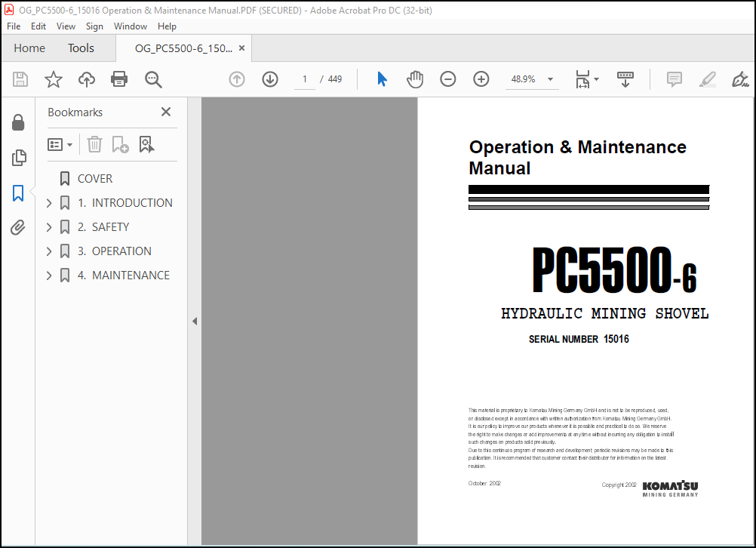756x548 pixels.
Task: Open the Help menu
Action: click(x=167, y=26)
